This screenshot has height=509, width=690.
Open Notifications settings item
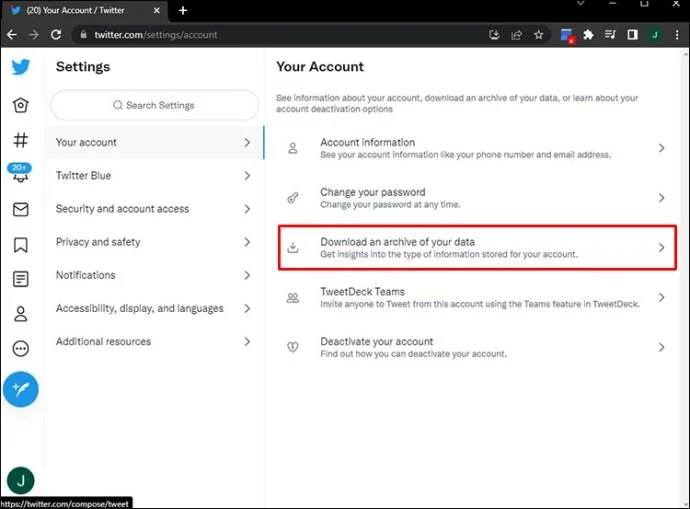[154, 275]
